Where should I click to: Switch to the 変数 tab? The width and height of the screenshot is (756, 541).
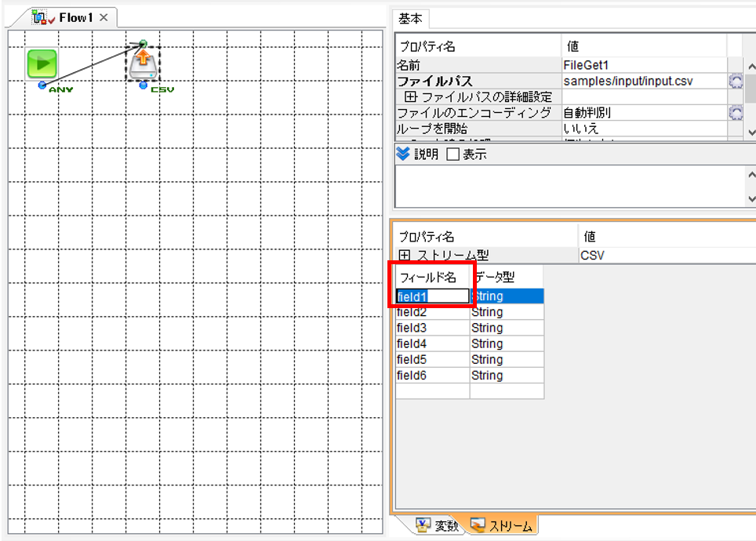point(437,525)
